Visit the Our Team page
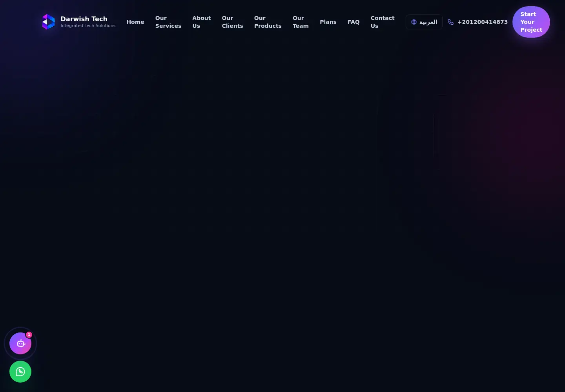This screenshot has width=565, height=392. pyautogui.click(x=301, y=22)
